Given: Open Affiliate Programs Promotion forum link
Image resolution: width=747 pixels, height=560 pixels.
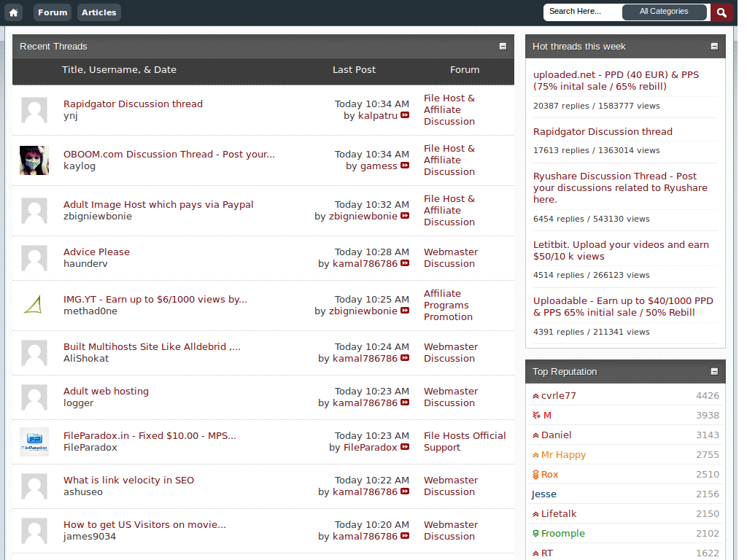Looking at the screenshot, I should click(x=448, y=306).
